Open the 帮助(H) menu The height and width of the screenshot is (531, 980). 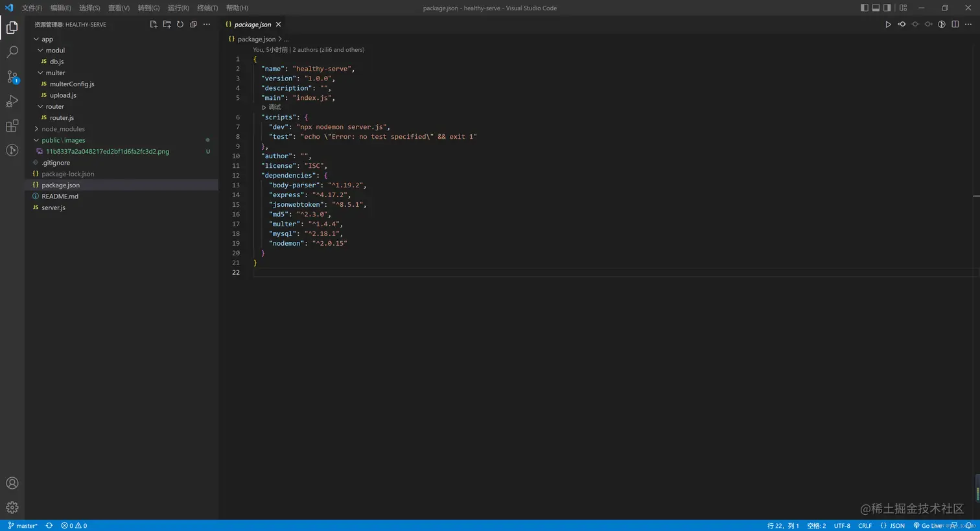(237, 8)
